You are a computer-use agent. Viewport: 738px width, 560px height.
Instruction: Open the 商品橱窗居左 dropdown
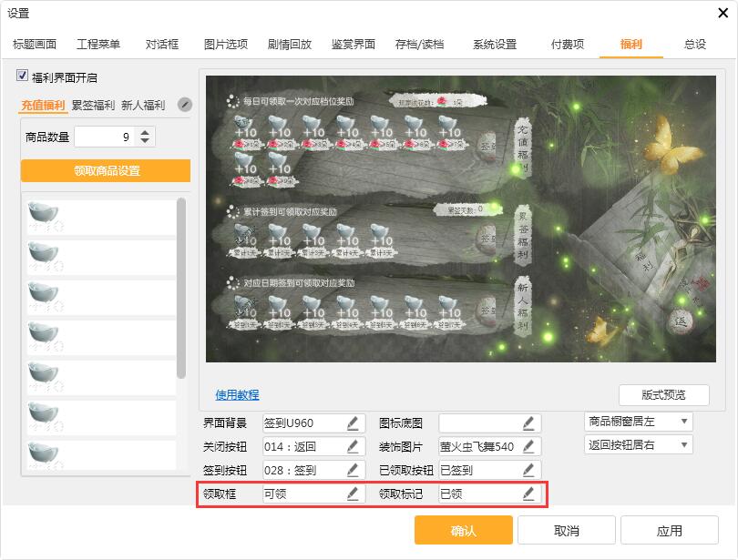[x=639, y=422]
